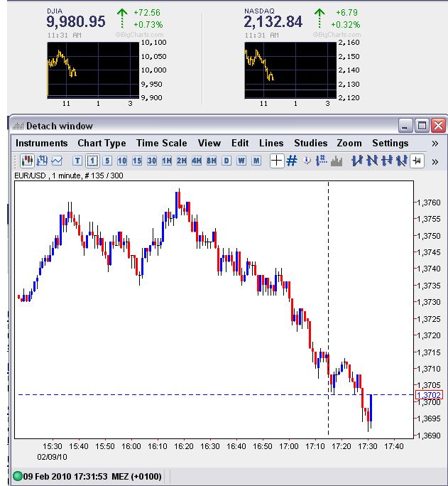Open the Time Scale menu
This screenshot has width=448, height=486.
(x=162, y=144)
